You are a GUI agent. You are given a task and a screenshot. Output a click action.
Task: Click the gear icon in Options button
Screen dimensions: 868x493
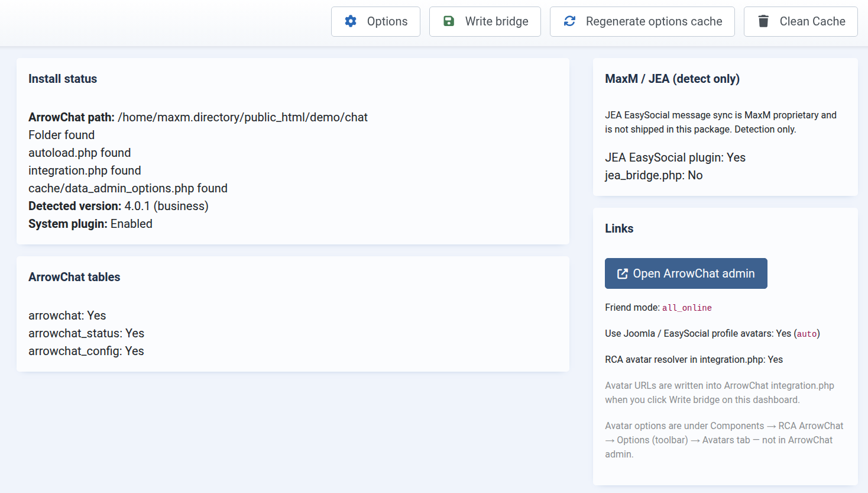coord(351,21)
